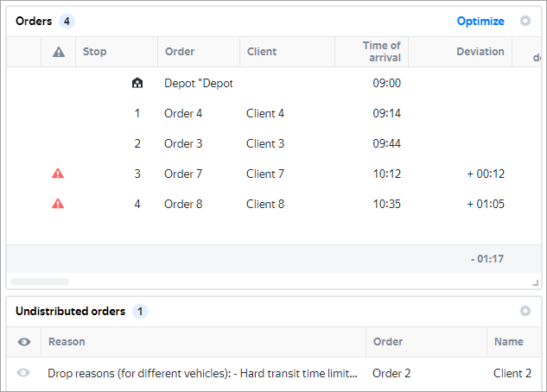The width and height of the screenshot is (547, 392).
Task: Open Undistributed orders settings gear
Action: [525, 311]
